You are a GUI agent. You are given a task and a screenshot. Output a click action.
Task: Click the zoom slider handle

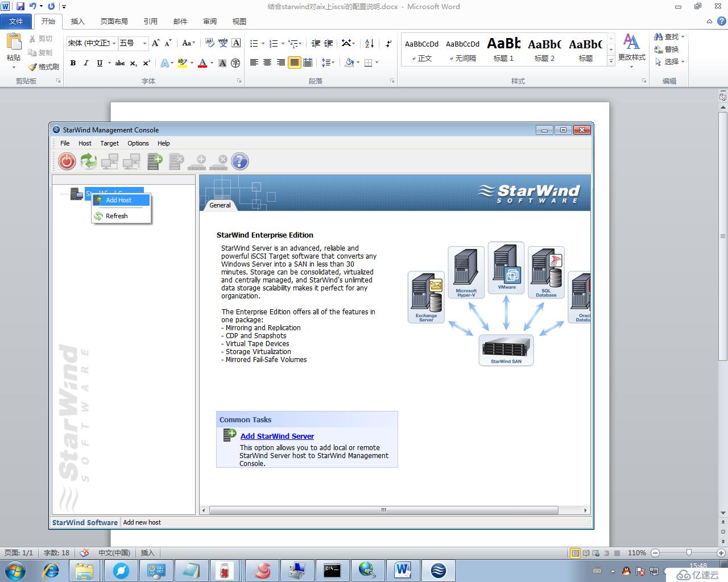coord(689,552)
